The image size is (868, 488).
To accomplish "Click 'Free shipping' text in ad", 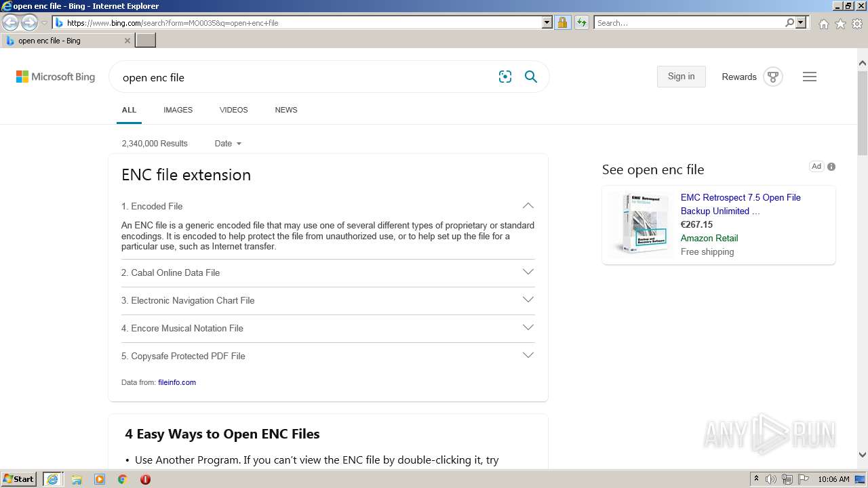I will (707, 251).
